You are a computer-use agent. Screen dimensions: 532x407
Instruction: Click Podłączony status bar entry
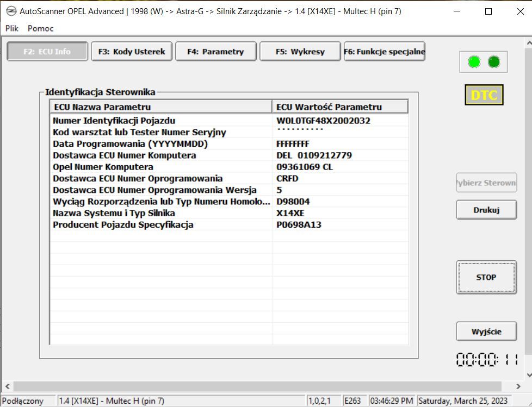(x=28, y=401)
